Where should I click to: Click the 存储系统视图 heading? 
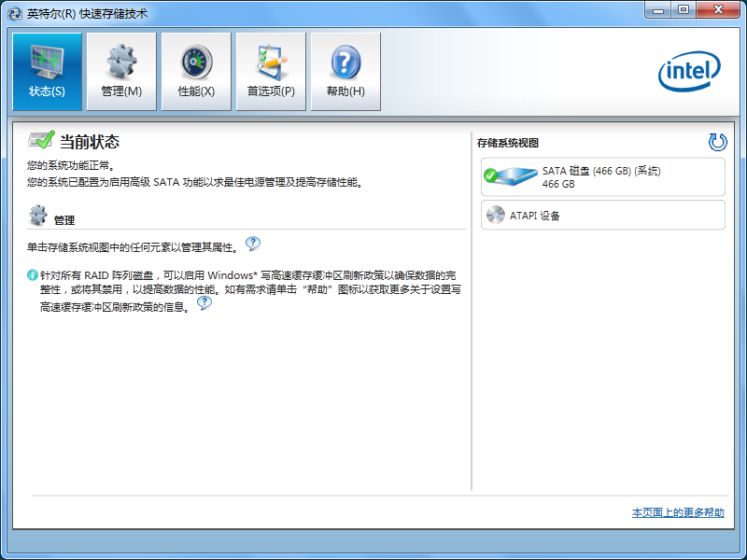(x=508, y=143)
